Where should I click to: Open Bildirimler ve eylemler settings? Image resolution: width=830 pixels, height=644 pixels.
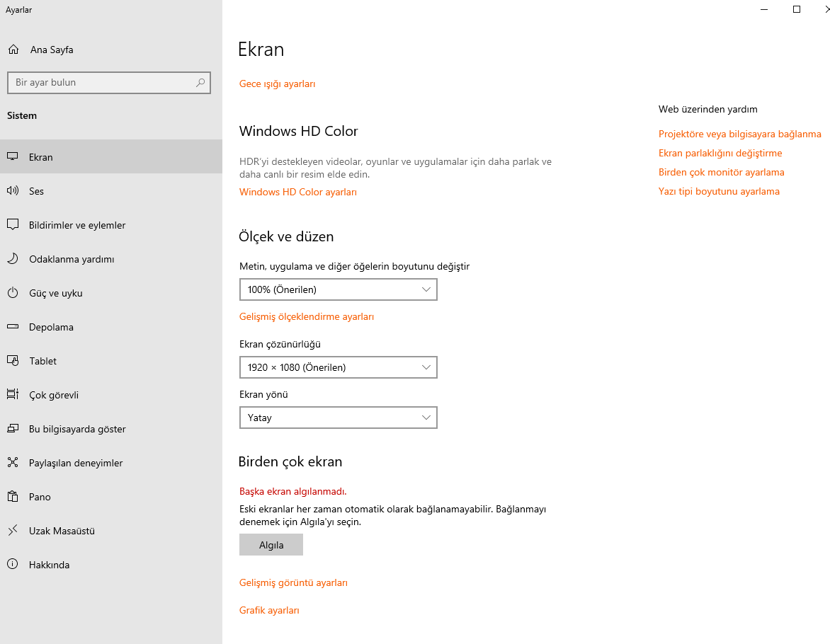(111, 225)
